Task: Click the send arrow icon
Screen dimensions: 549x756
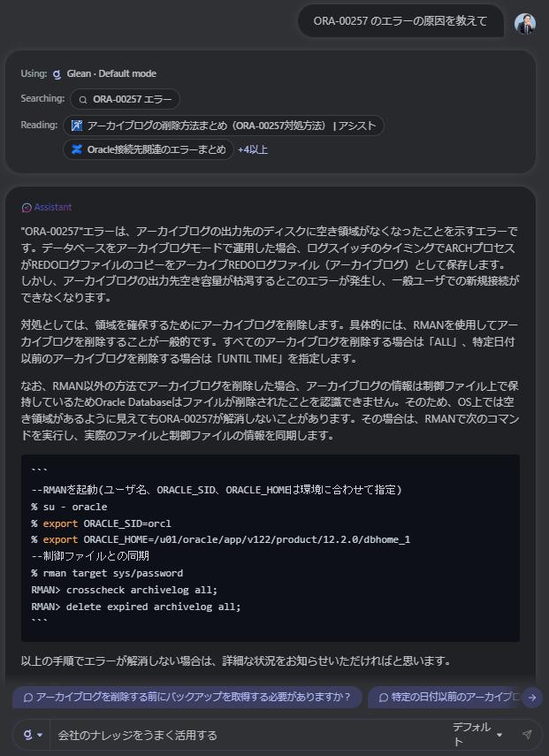Action: tap(527, 734)
